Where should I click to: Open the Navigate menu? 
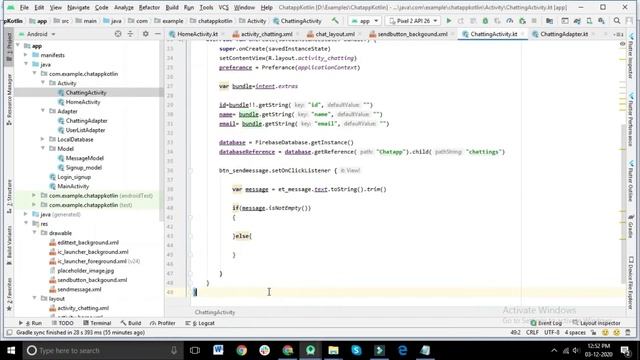78,7
